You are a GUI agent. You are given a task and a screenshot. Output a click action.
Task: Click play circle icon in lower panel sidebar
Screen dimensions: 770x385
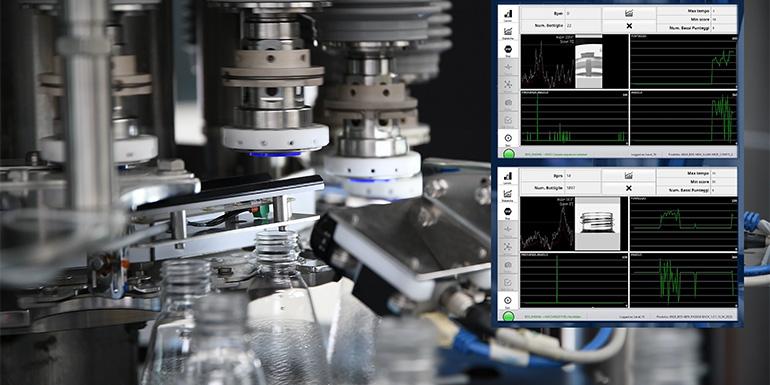tap(508, 301)
